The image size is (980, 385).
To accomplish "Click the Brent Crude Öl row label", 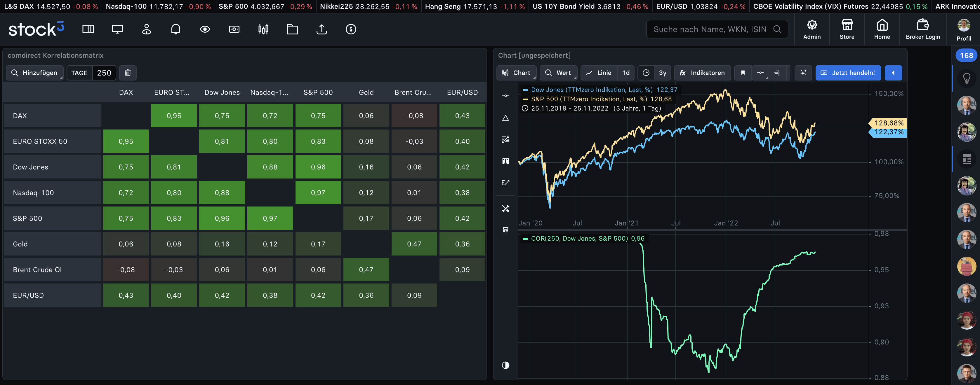I will (52, 270).
